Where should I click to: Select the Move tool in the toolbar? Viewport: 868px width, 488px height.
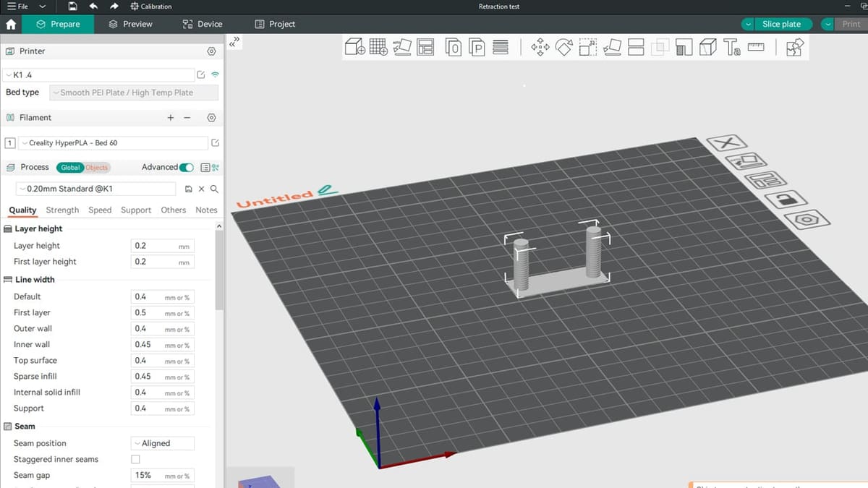[x=540, y=47]
